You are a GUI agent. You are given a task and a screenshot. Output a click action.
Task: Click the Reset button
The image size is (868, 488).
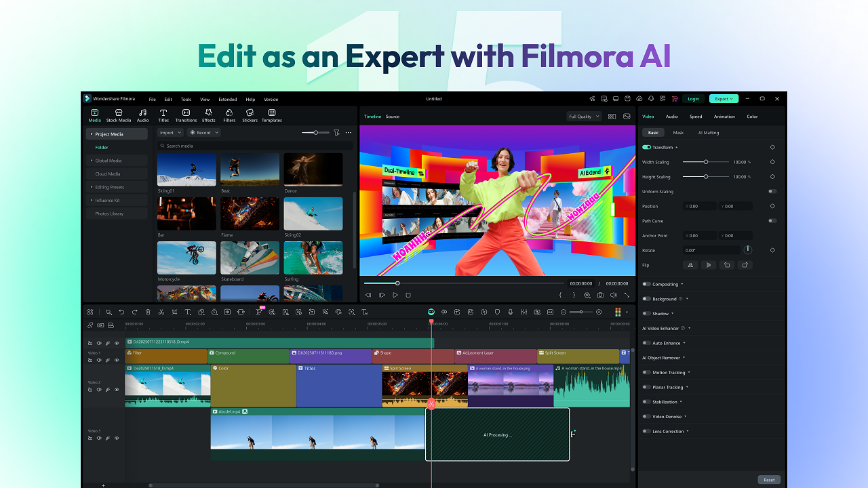[x=769, y=480]
